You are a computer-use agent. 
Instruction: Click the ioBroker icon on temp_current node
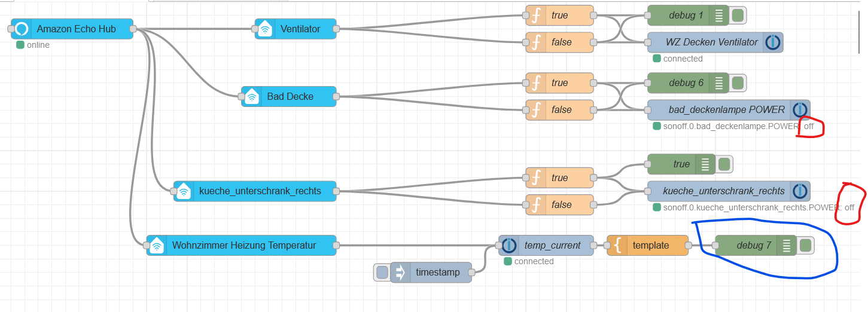[x=509, y=245]
